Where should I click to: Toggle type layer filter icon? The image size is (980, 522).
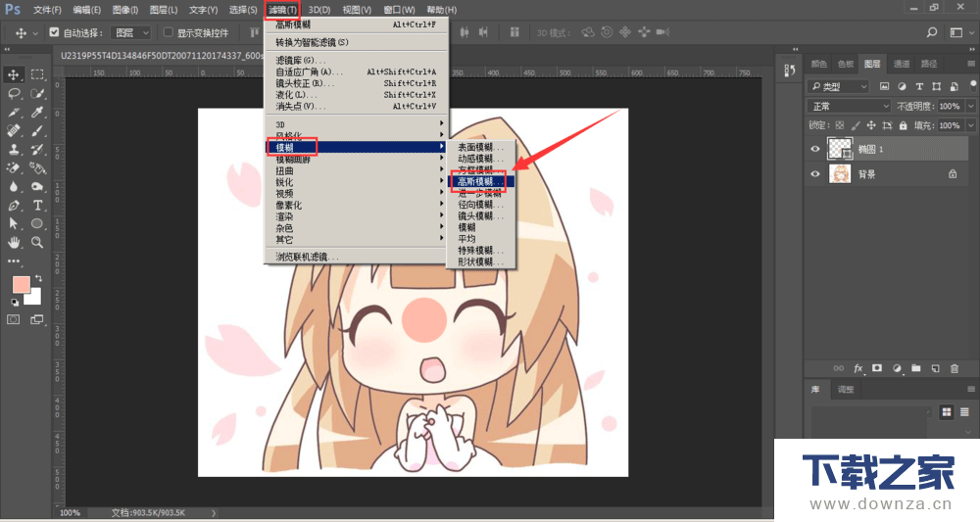pos(919,86)
